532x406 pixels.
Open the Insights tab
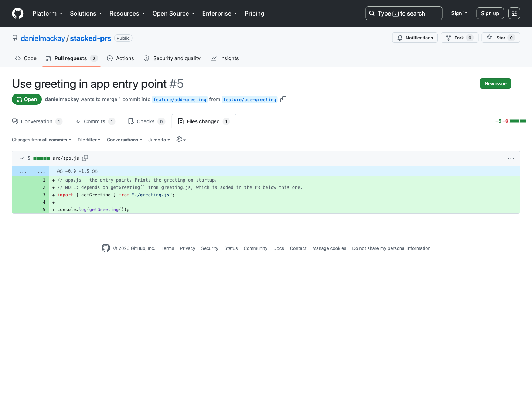point(225,58)
